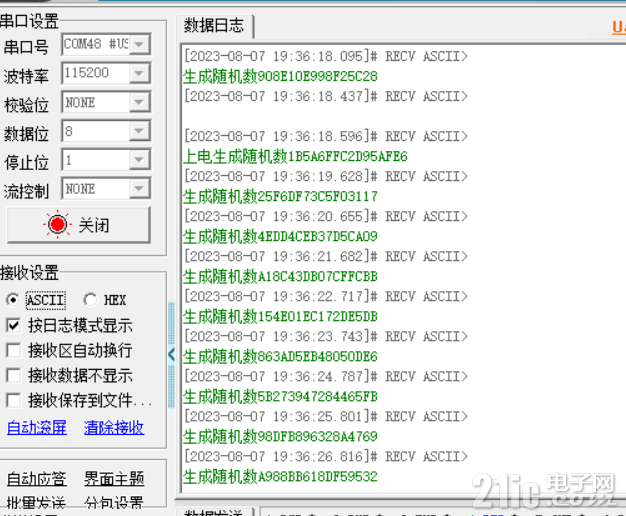Open the 流控制 NONE flow control dropdown
The height and width of the screenshot is (516, 626).
click(x=139, y=189)
